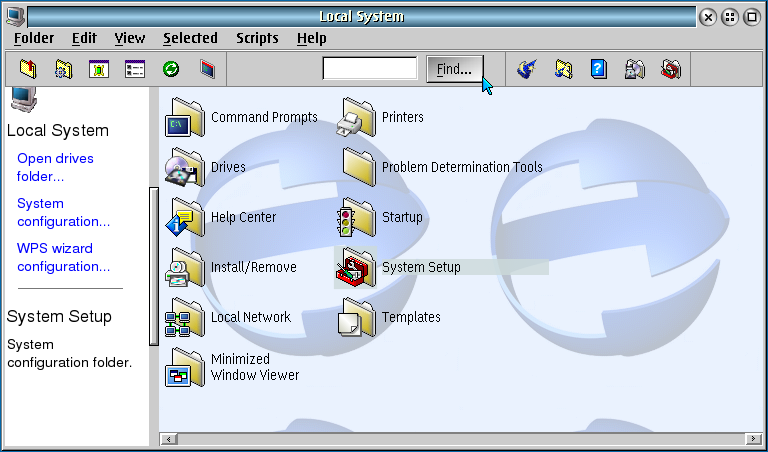Refresh the folder with green arrows icon
The image size is (768, 452).
tap(170, 69)
